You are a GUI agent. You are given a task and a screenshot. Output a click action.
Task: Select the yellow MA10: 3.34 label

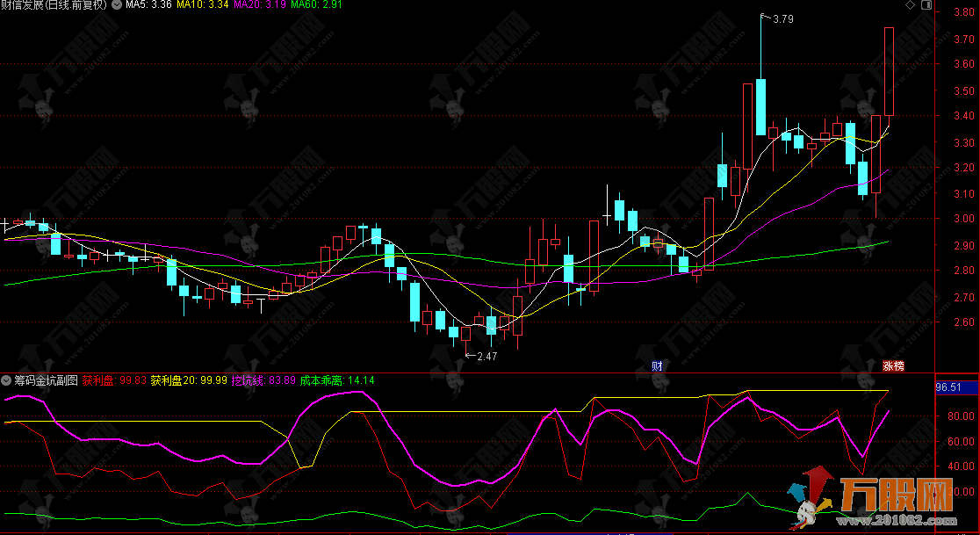204,5
